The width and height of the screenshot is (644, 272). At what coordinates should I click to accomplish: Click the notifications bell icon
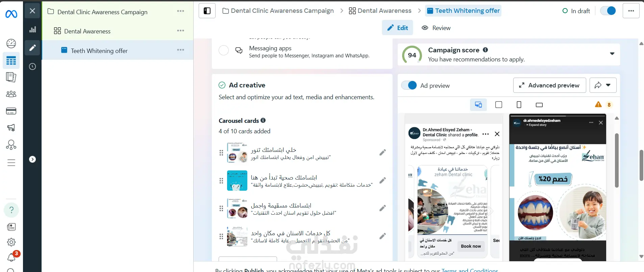coord(11,257)
